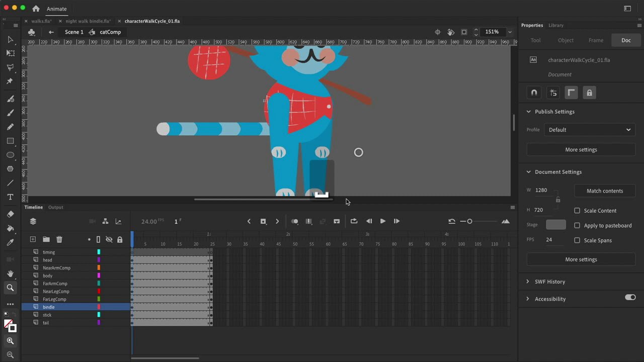The image size is (644, 362).
Task: Play the timeline animation
Action: (x=383, y=221)
